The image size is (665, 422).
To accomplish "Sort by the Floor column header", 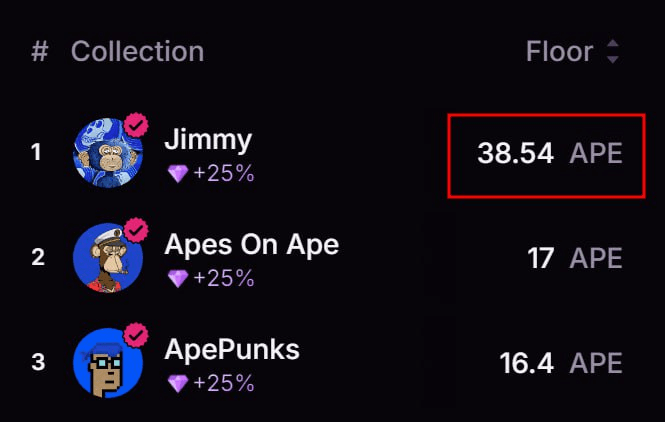I will 559,52.
